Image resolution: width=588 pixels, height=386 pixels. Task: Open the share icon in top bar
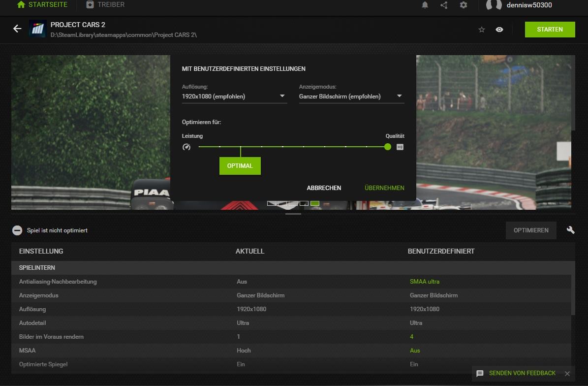click(x=444, y=5)
